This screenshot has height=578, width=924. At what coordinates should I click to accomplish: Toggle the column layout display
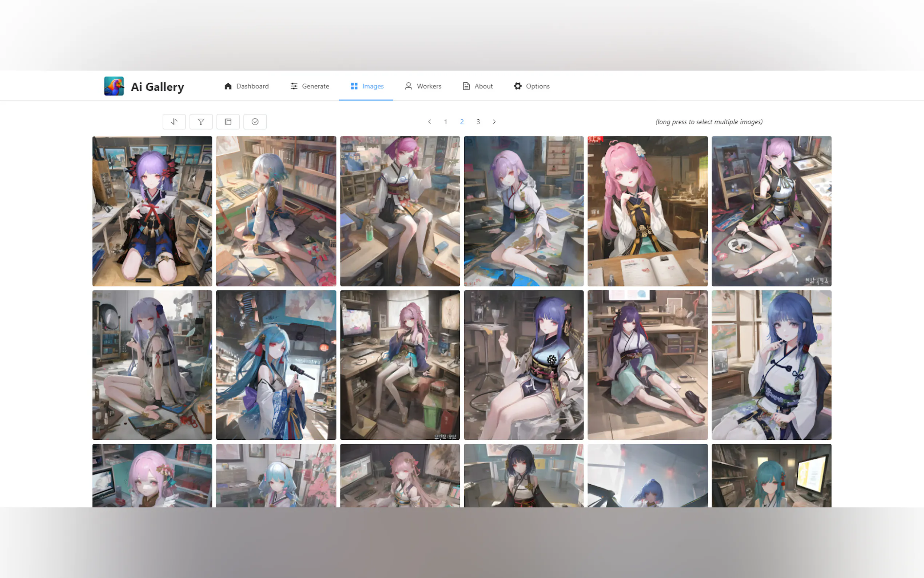(228, 122)
